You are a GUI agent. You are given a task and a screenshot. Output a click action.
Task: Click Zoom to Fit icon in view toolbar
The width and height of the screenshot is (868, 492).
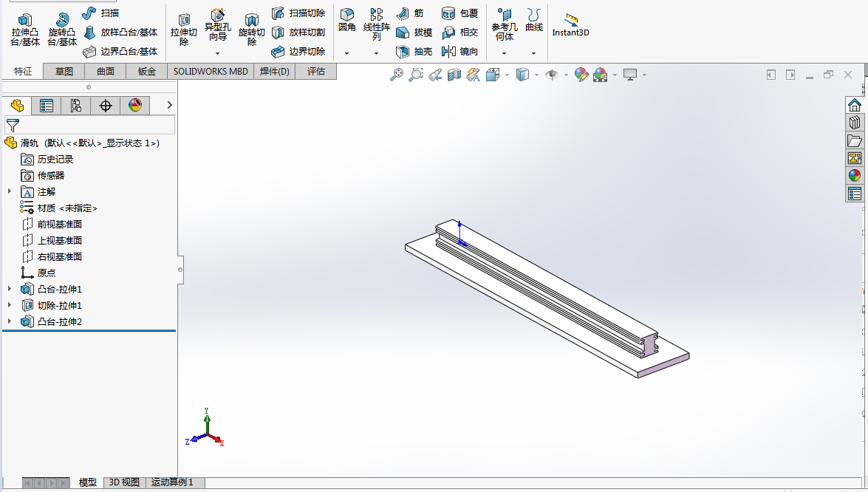tap(397, 75)
